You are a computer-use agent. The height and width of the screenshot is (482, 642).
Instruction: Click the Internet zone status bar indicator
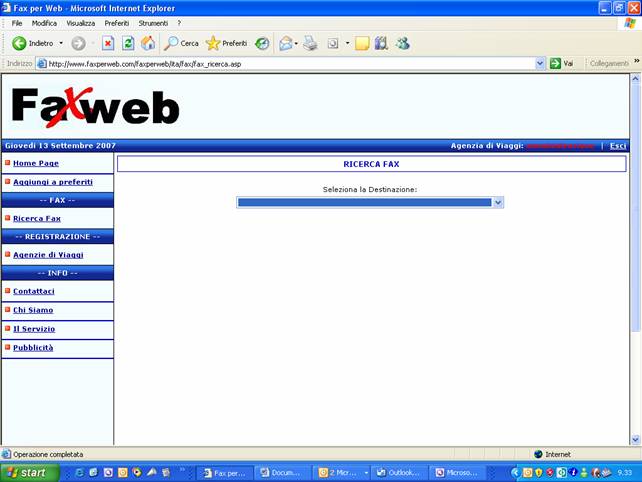pyautogui.click(x=553, y=455)
